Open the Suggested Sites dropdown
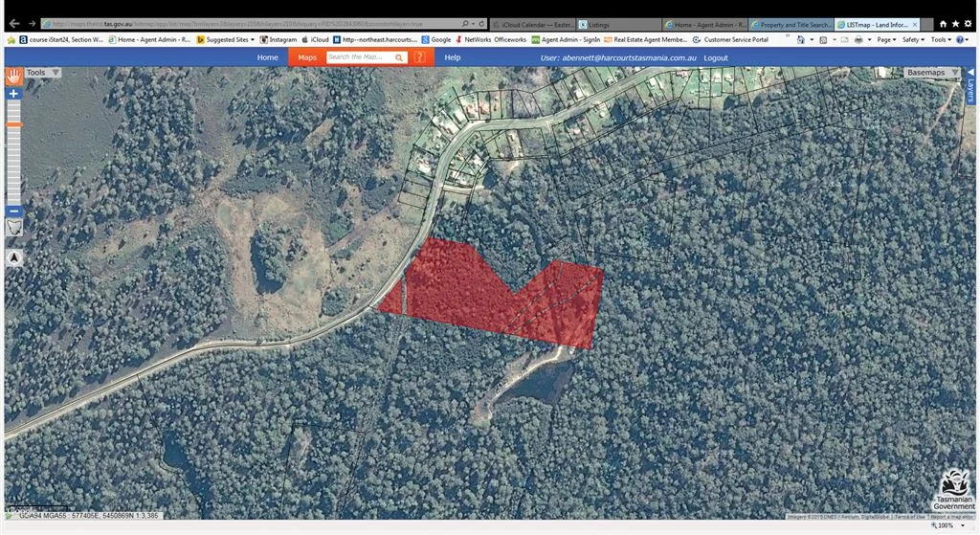Viewport: 980px width, 535px height. pyautogui.click(x=230, y=39)
